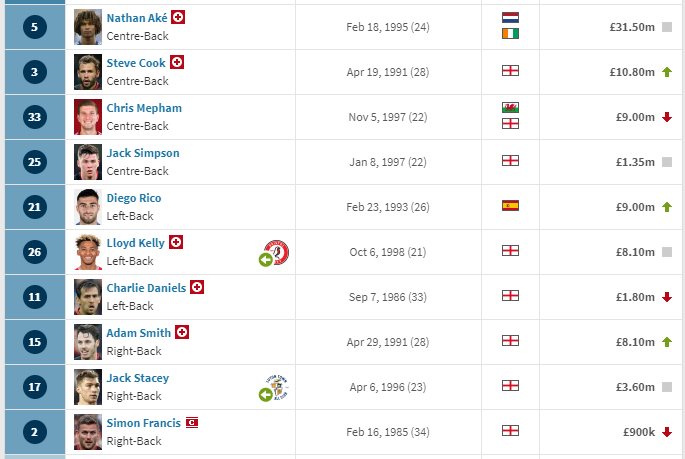
Task: Open Chris Mepham's player profile link
Action: click(x=144, y=108)
